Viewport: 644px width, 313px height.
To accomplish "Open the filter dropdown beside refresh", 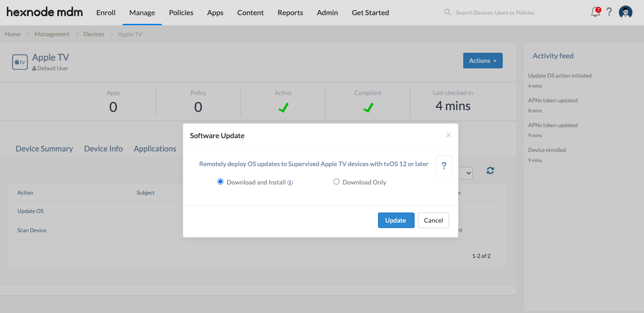I will tap(466, 173).
